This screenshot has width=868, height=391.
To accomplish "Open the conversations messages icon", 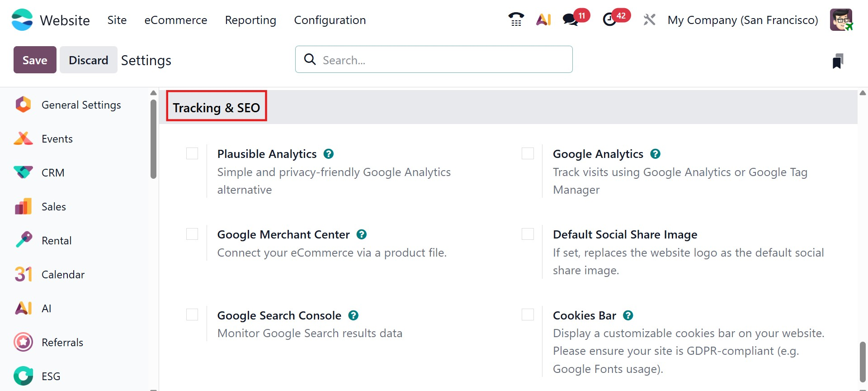I will (x=571, y=19).
